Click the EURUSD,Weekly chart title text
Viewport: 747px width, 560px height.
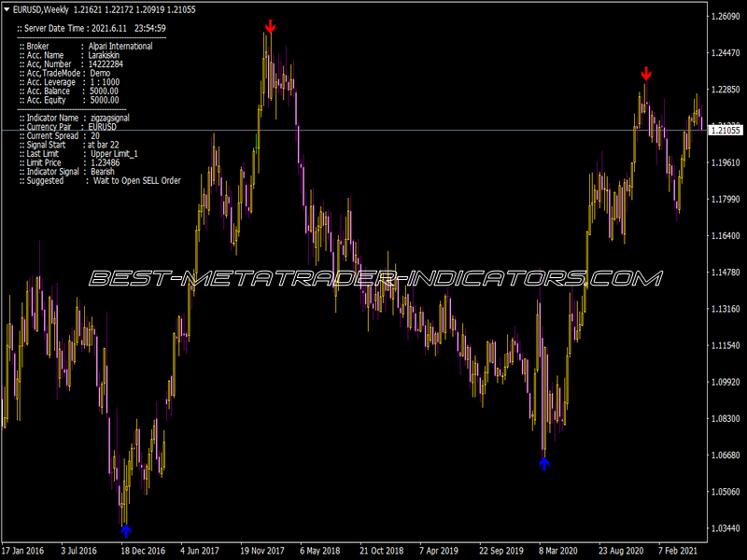coord(41,9)
